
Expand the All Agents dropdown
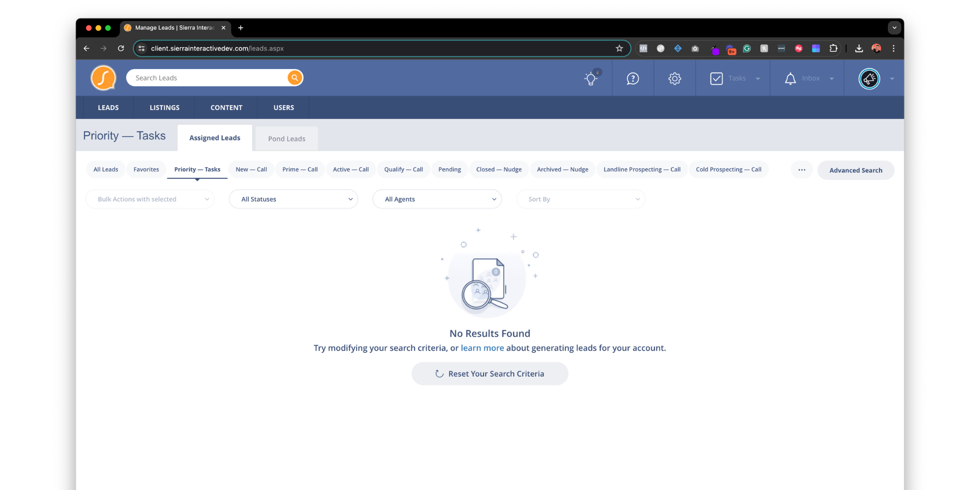tap(437, 199)
